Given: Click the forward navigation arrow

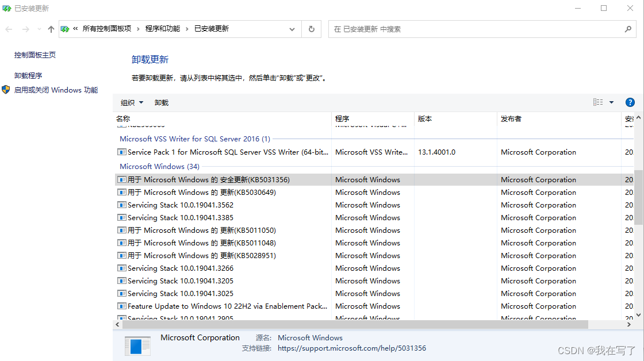Looking at the screenshot, I should (25, 29).
